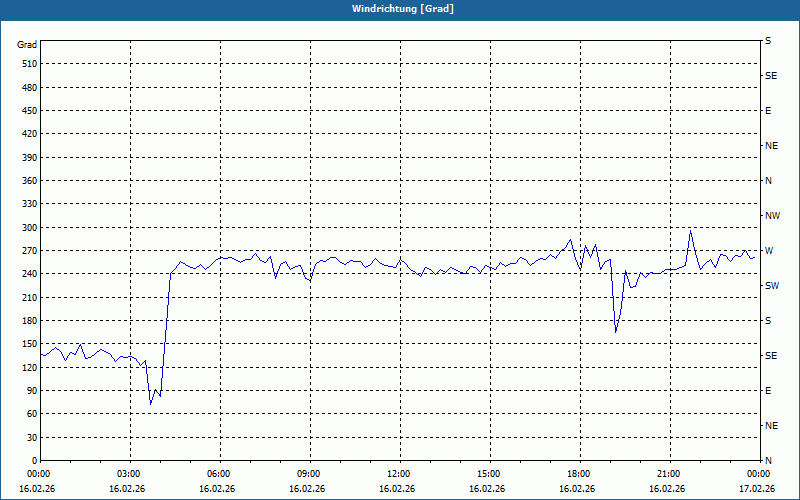Click the 480 degree axis label

[30, 88]
